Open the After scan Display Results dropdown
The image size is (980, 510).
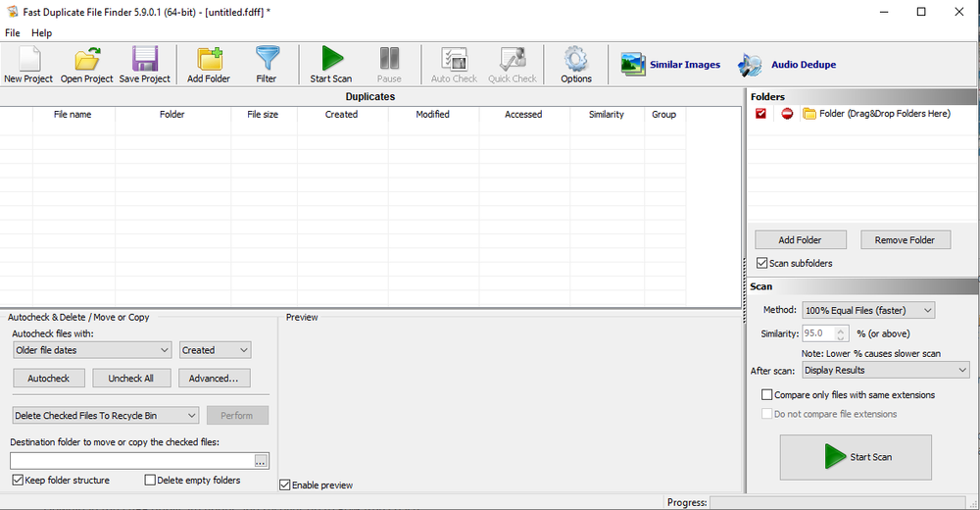coord(885,370)
